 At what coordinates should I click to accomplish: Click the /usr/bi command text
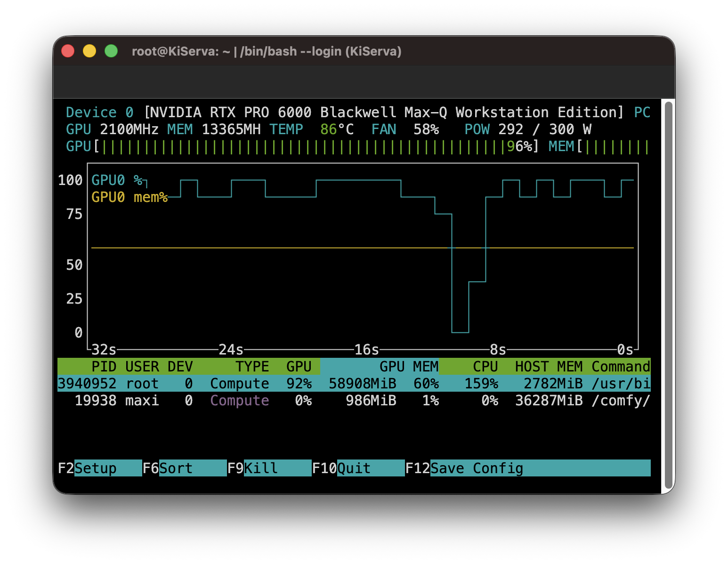coord(621,383)
